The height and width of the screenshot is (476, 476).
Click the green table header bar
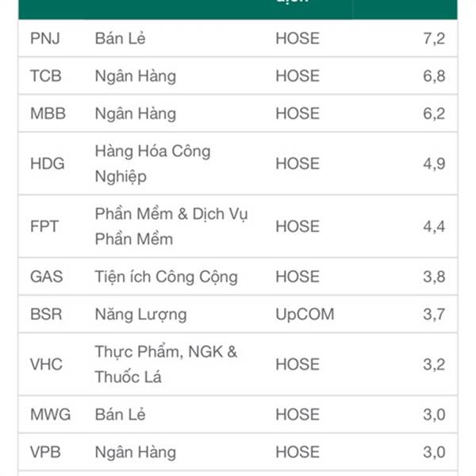tap(238, 10)
